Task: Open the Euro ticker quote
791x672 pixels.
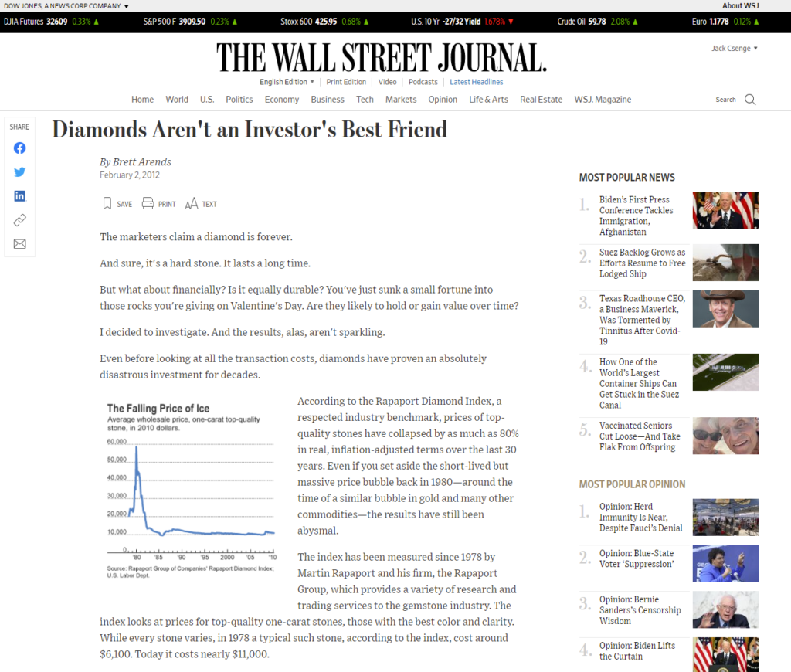Action: pyautogui.click(x=725, y=22)
